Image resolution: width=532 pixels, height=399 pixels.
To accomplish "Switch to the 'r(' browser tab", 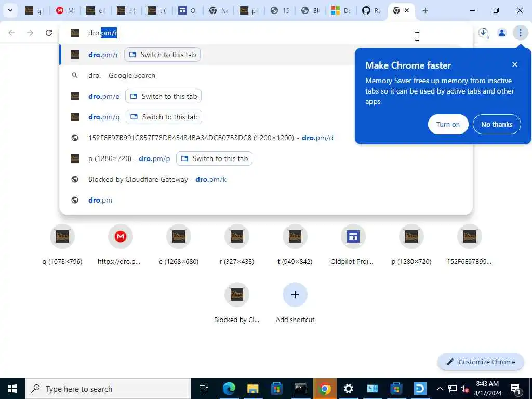I will [126, 10].
